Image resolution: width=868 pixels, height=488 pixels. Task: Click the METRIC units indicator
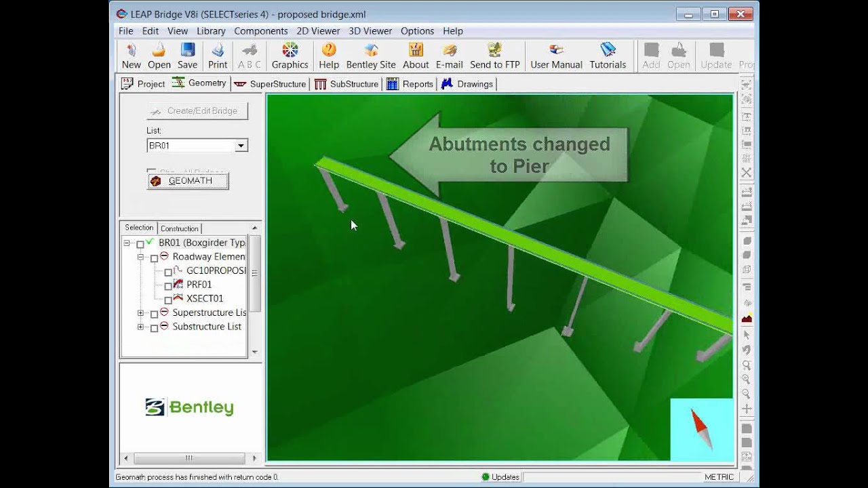(719, 477)
